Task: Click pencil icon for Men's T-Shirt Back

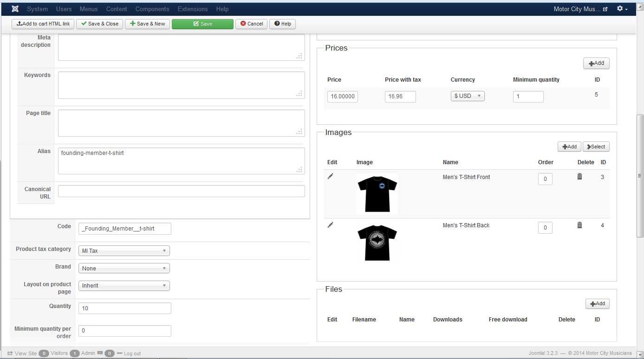Action: pos(331,225)
